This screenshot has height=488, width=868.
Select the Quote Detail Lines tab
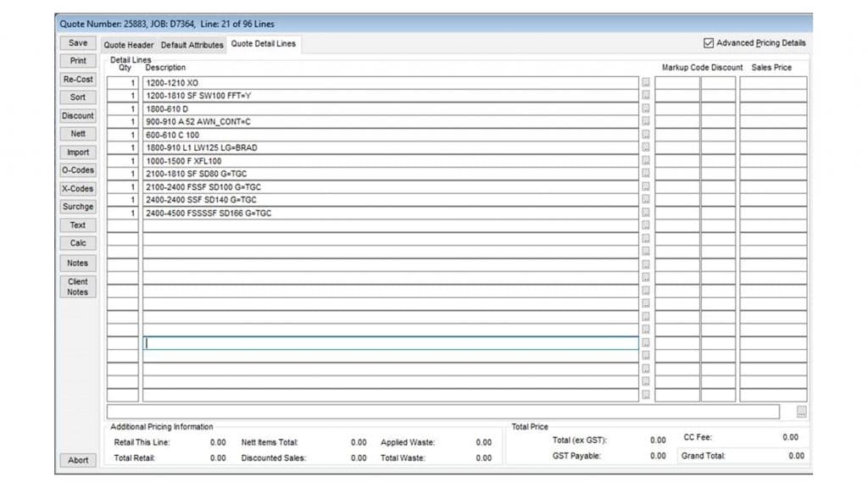[264, 44]
